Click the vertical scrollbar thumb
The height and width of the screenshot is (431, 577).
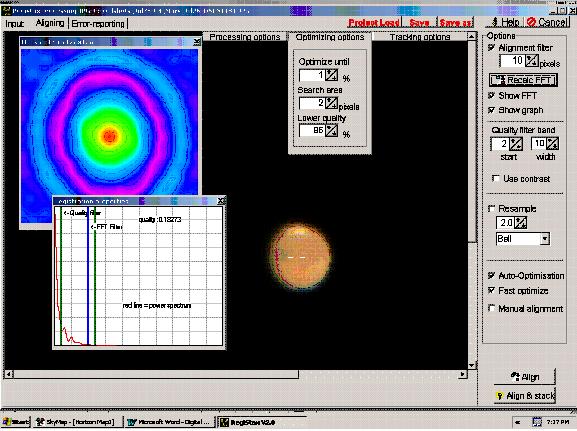click(471, 141)
